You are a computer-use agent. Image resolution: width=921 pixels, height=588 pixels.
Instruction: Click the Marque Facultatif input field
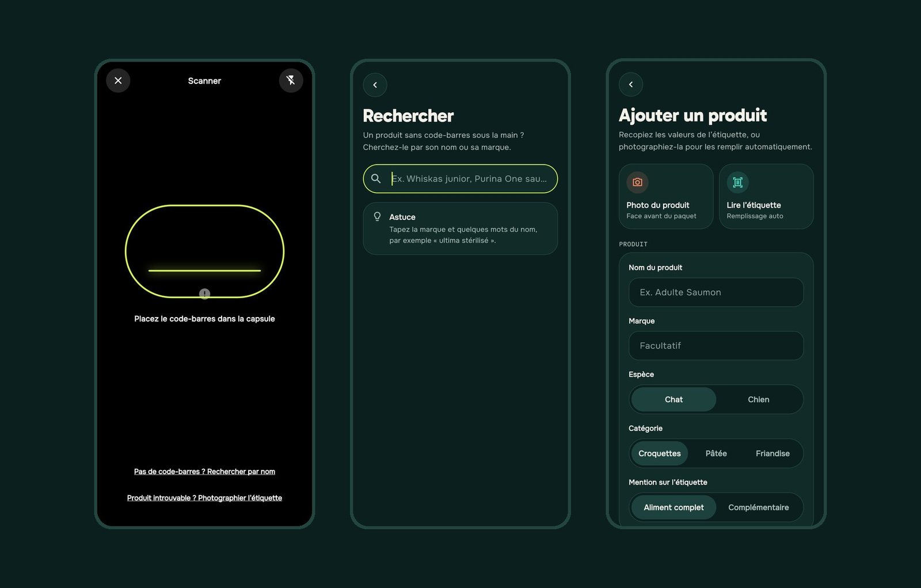tap(716, 346)
